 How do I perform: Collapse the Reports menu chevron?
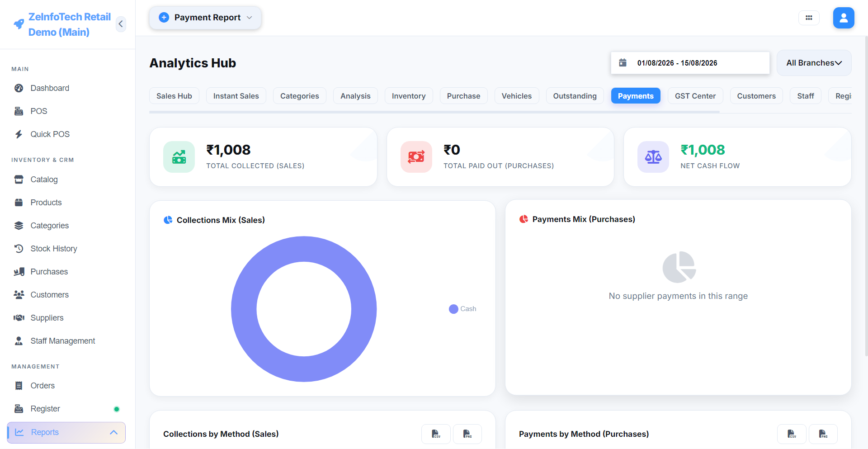pyautogui.click(x=113, y=432)
